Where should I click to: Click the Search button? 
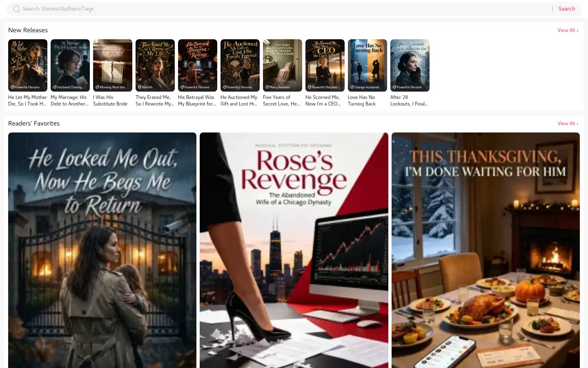pos(567,9)
